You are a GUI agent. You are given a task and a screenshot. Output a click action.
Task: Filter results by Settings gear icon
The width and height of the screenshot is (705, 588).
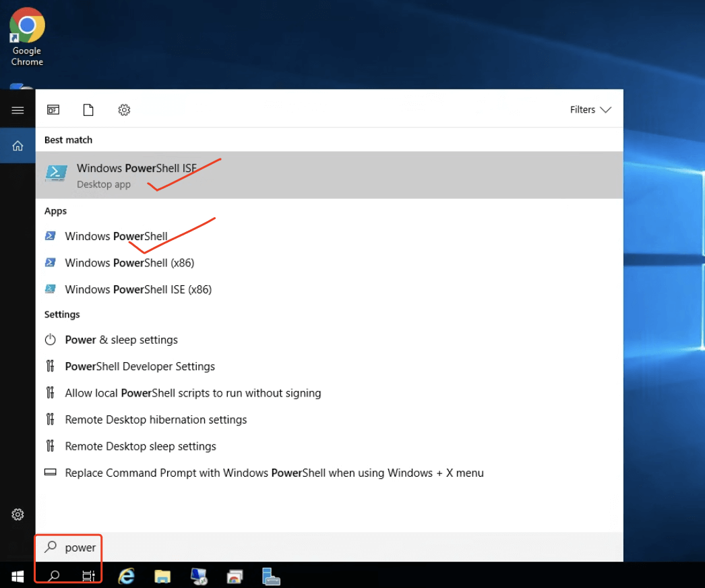(124, 110)
